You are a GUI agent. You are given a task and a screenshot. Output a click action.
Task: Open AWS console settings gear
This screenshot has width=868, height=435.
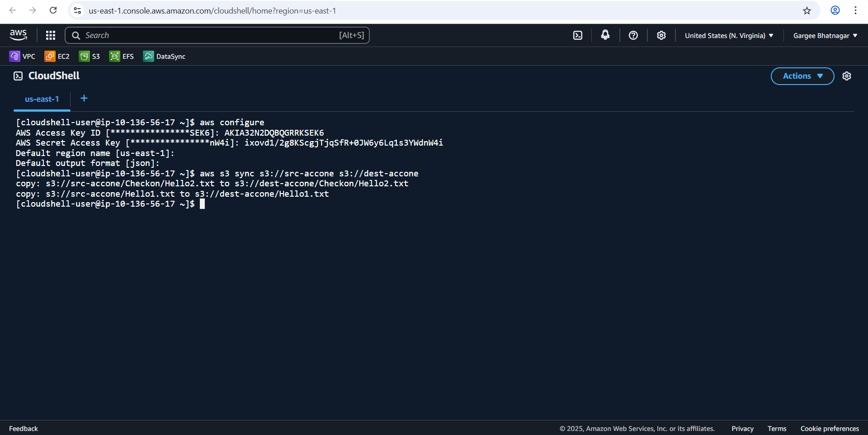pos(661,35)
